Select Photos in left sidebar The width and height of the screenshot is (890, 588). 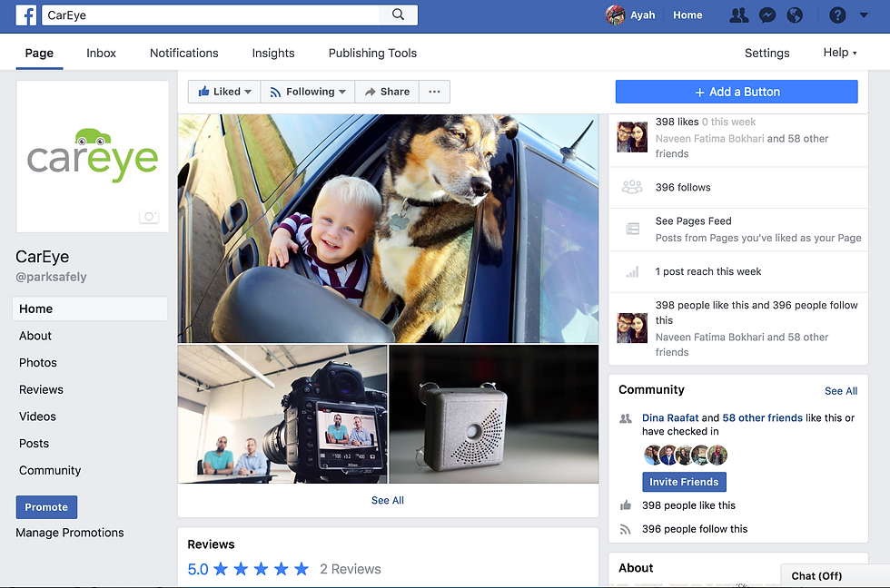[38, 363]
